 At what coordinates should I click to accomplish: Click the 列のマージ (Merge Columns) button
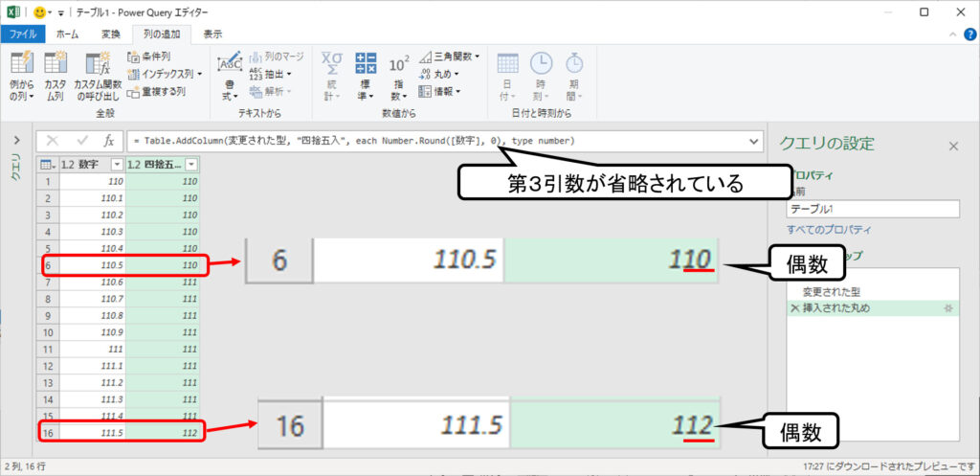pos(277,57)
